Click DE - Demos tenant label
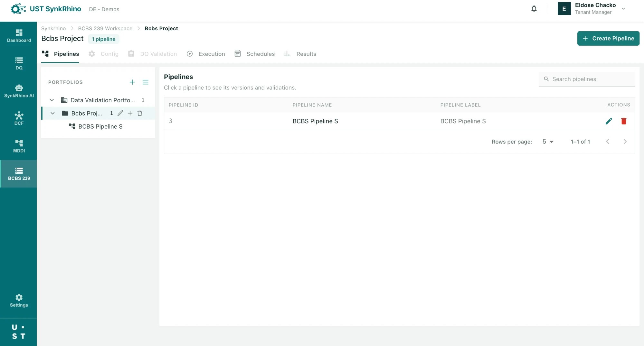The width and height of the screenshot is (644, 346). [x=104, y=9]
